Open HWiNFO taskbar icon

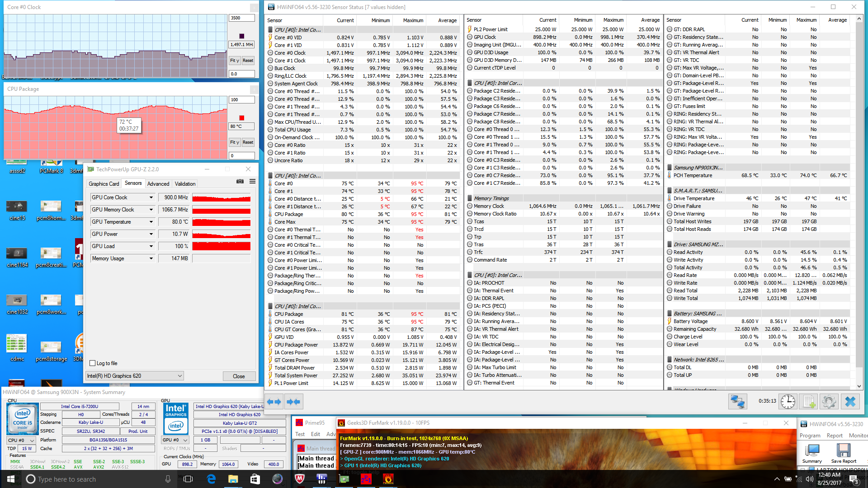point(321,479)
